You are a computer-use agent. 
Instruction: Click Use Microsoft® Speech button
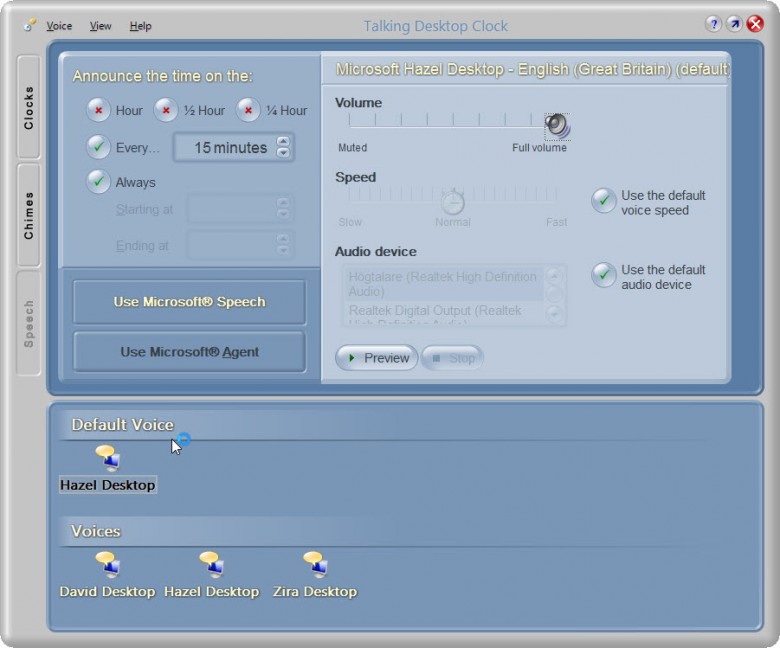[x=190, y=302]
